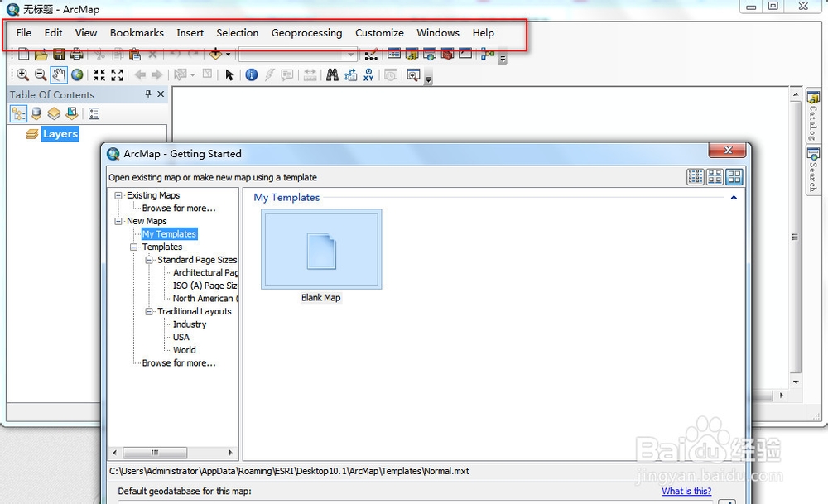Select the Layers data frame
Image resolution: width=828 pixels, height=504 pixels.
[x=60, y=134]
